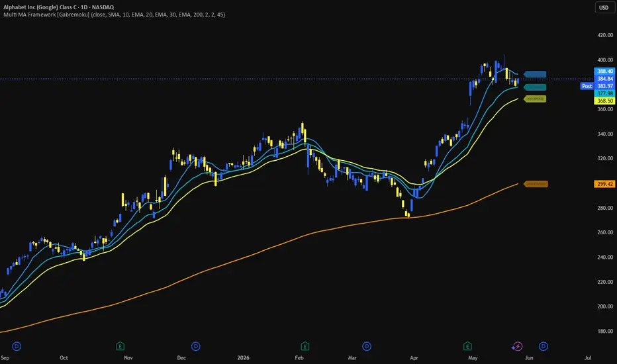Click the 340.00 price axis value
This screenshot has width=617, height=364.
point(605,134)
